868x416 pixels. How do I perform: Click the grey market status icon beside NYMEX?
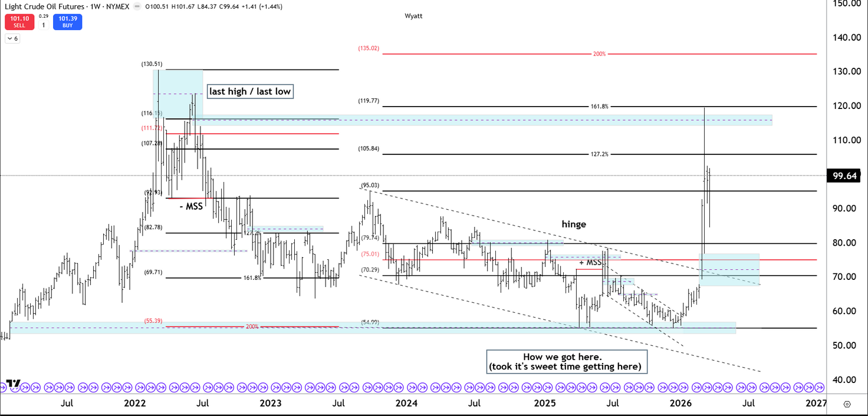[x=137, y=6]
